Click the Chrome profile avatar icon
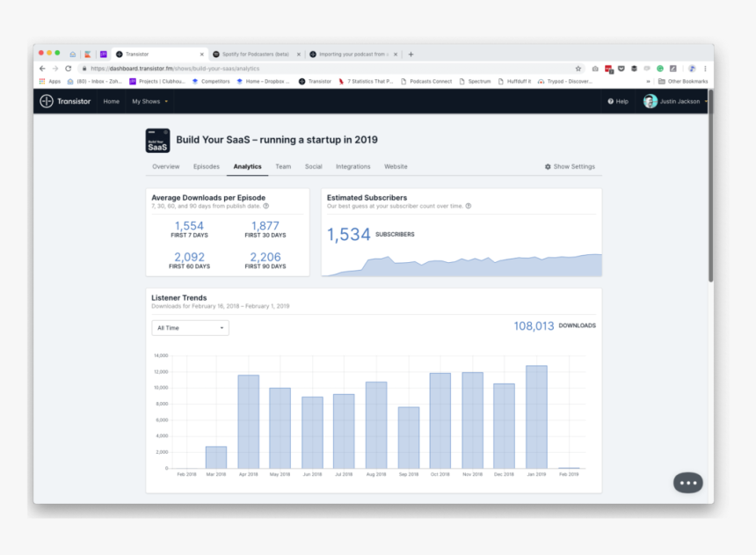 coord(692,69)
